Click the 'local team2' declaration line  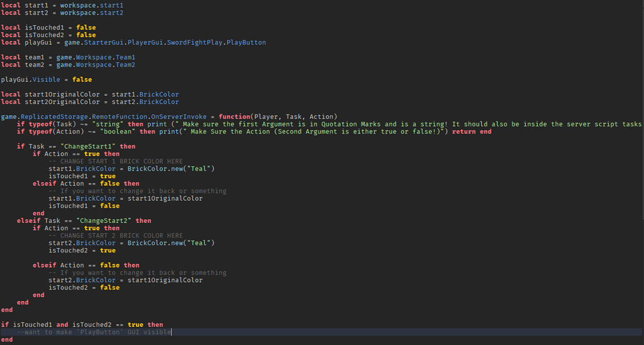[68, 65]
